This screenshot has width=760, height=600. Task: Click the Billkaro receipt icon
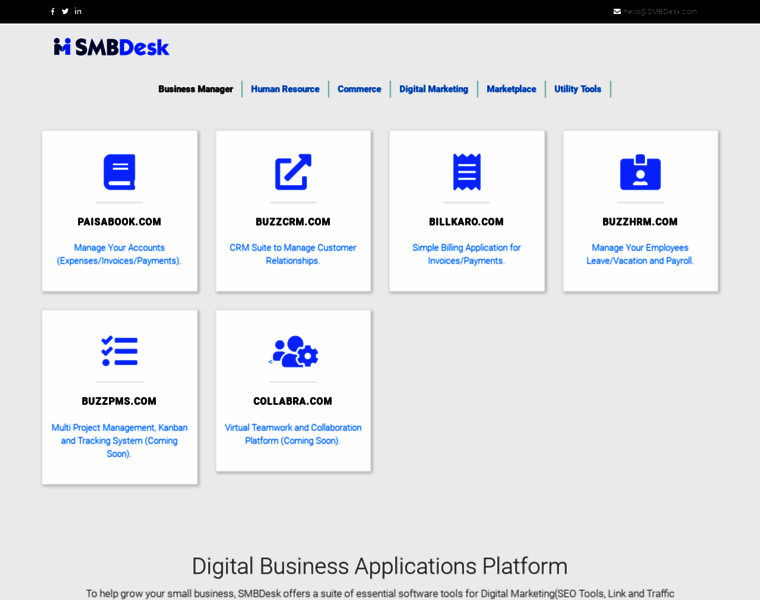click(467, 172)
